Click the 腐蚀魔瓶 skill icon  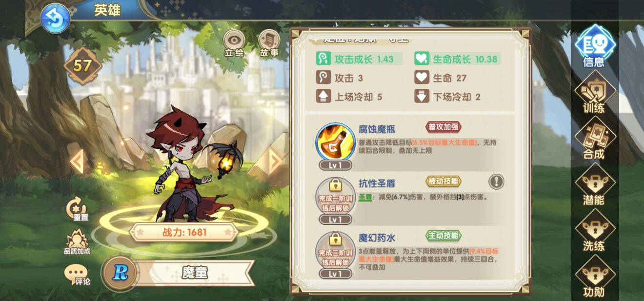point(335,142)
